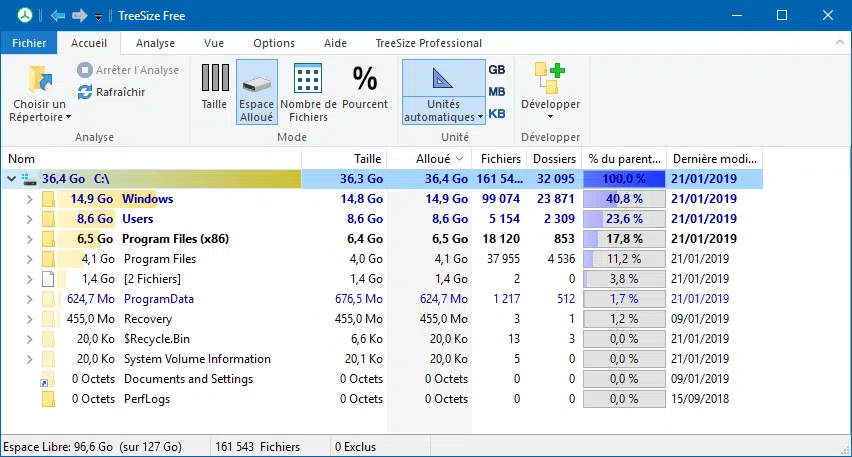Click the Windows folder icon

click(48, 199)
